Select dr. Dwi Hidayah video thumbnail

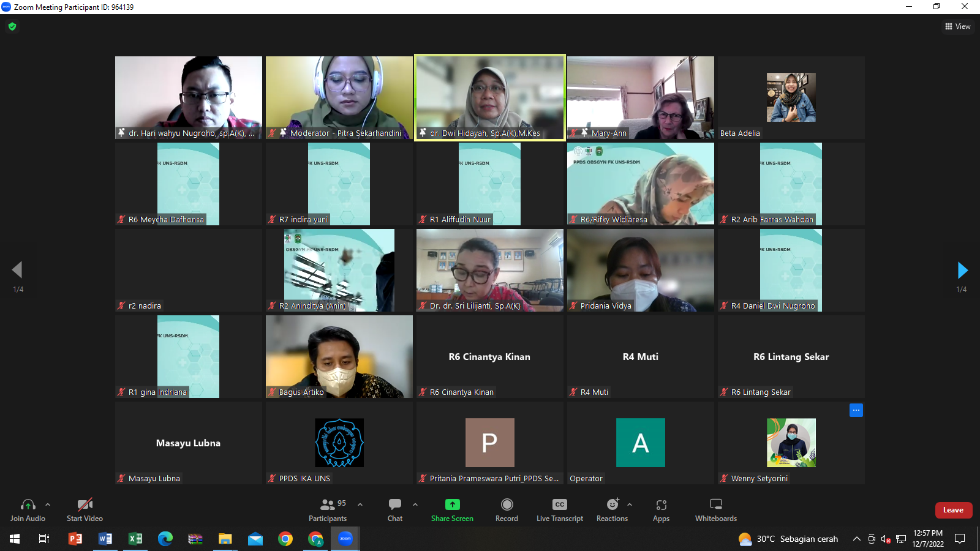tap(490, 97)
